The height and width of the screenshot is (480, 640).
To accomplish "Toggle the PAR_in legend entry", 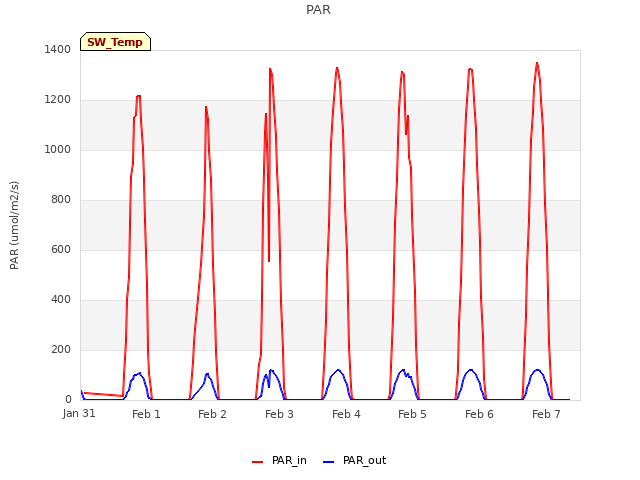I will [280, 460].
